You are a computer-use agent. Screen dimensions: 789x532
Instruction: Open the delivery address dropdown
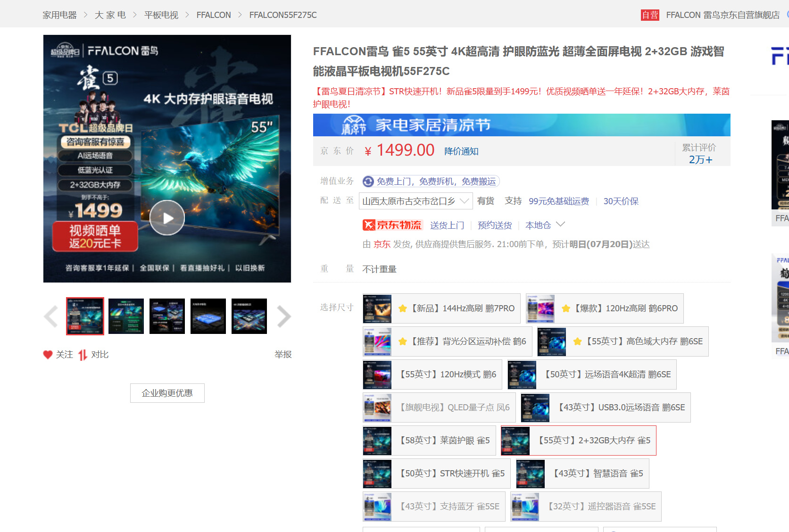415,201
